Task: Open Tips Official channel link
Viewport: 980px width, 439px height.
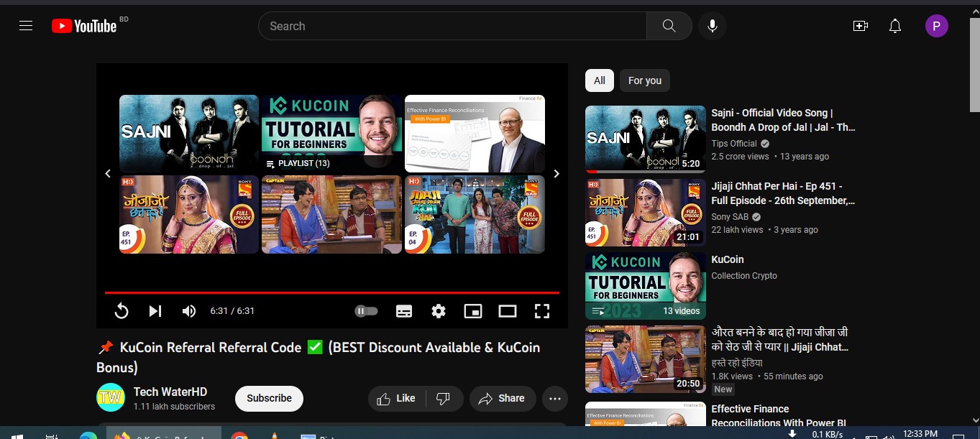Action: pos(734,144)
